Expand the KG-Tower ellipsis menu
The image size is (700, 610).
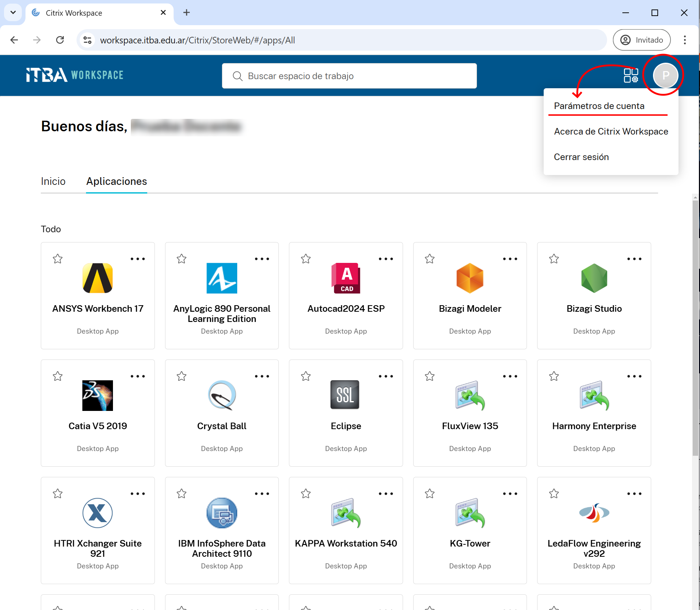click(x=510, y=494)
